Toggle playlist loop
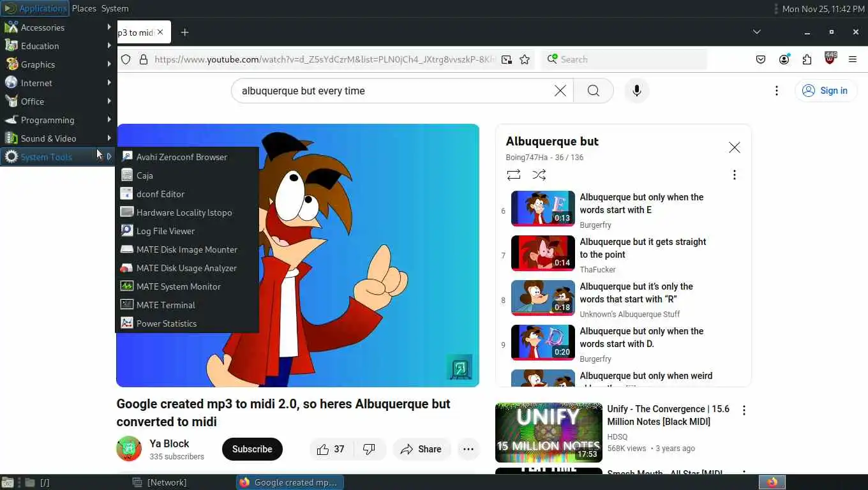868x490 pixels. pyautogui.click(x=514, y=175)
